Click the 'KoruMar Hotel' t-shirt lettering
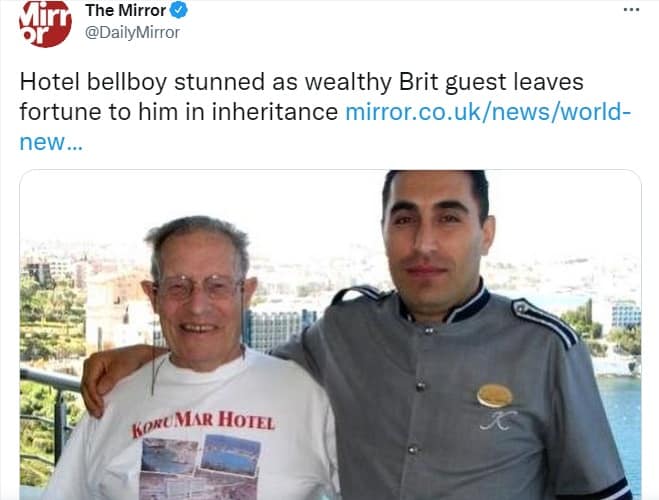This screenshot has height=500, width=659. pyautogui.click(x=203, y=424)
